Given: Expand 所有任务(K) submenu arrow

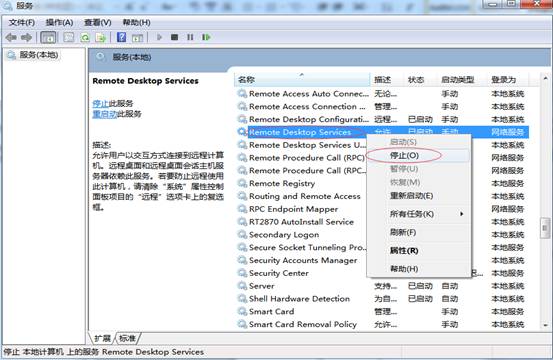Looking at the screenshot, I should click(x=461, y=214).
